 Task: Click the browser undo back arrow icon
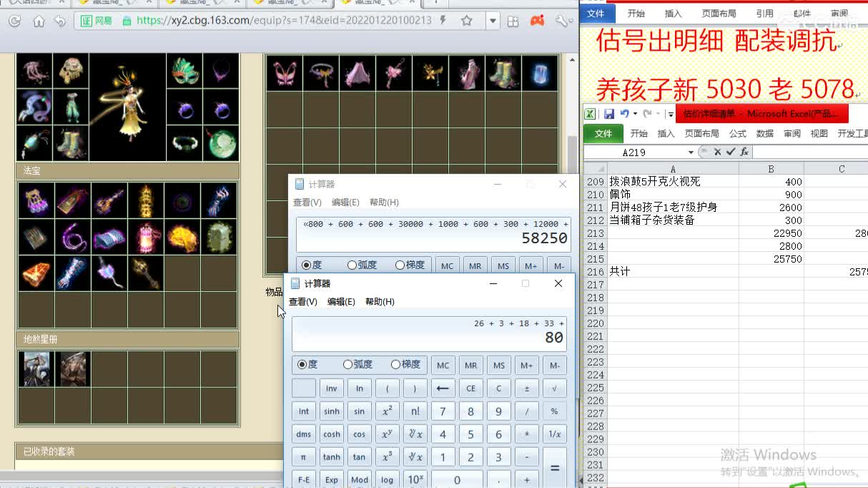tap(61, 21)
